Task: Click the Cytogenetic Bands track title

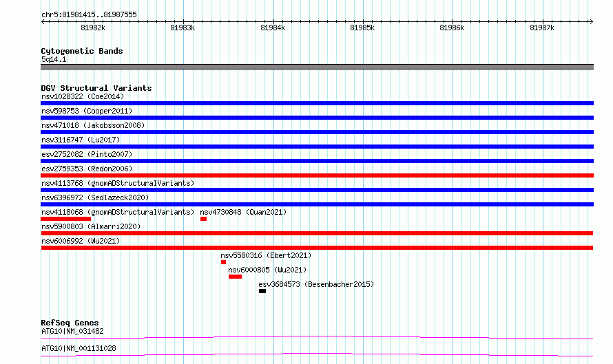Action: pyautogui.click(x=82, y=51)
